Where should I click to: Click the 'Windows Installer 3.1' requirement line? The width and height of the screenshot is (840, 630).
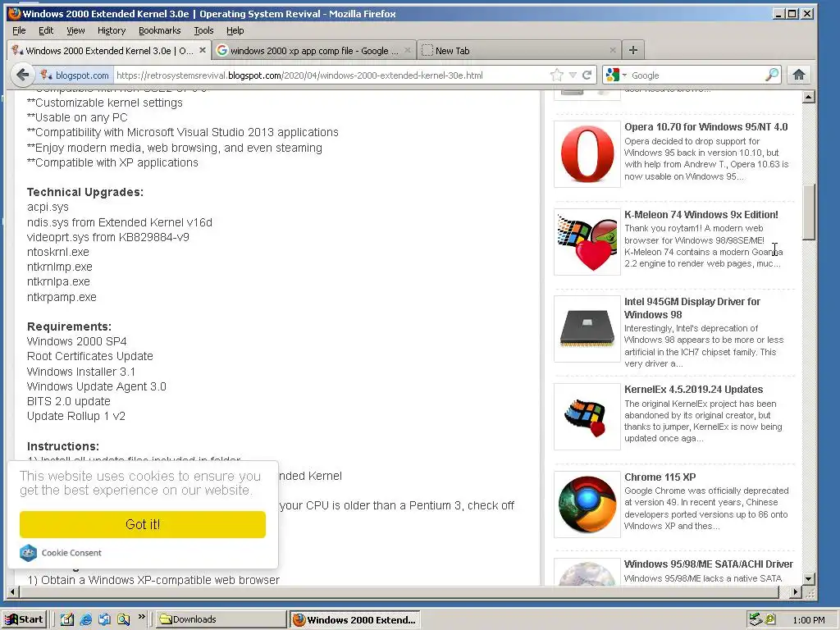(81, 372)
